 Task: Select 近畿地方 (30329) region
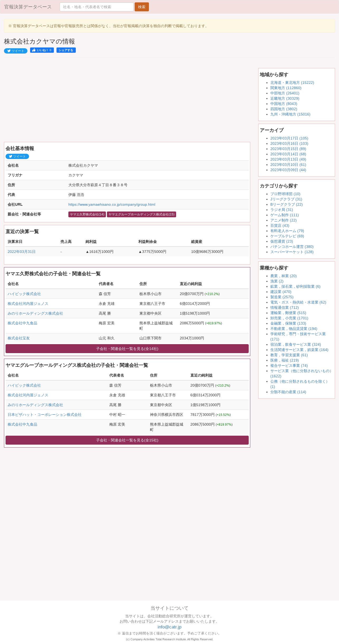point(285,98)
